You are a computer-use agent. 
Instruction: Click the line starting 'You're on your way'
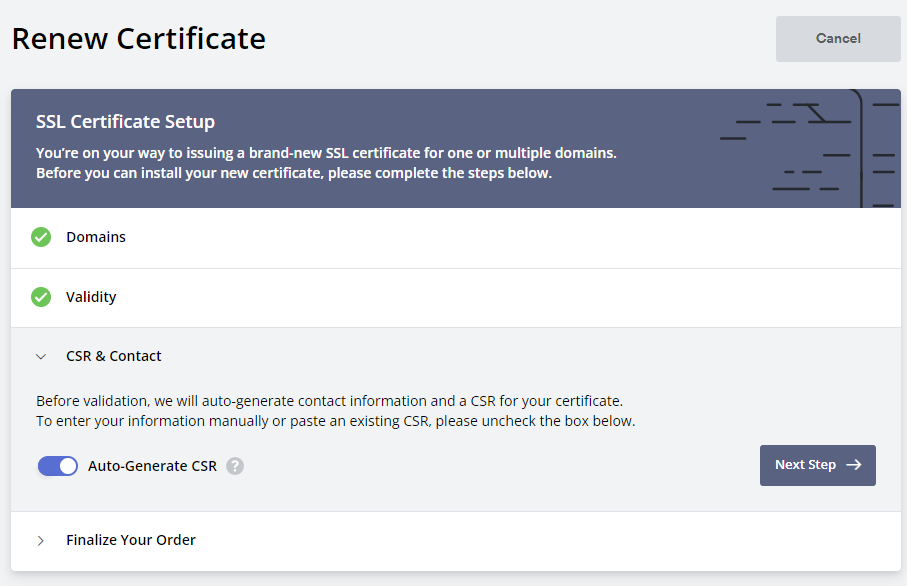[326, 153]
